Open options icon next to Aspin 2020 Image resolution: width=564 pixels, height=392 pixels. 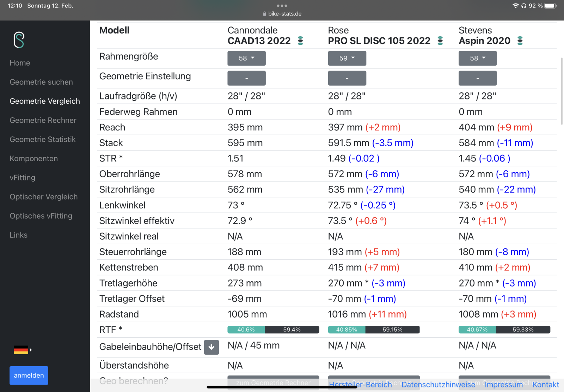pyautogui.click(x=520, y=41)
